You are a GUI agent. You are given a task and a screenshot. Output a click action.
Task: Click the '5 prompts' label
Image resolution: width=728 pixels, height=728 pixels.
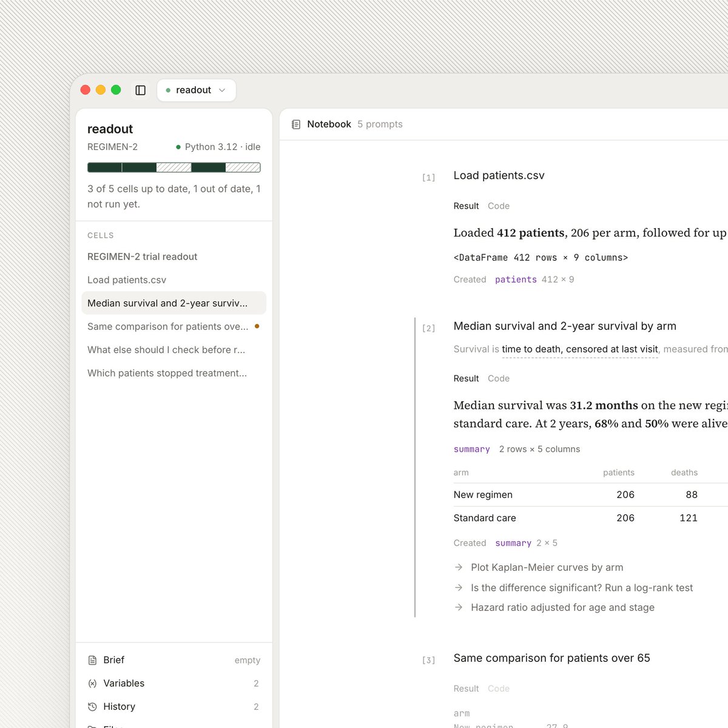pyautogui.click(x=380, y=124)
